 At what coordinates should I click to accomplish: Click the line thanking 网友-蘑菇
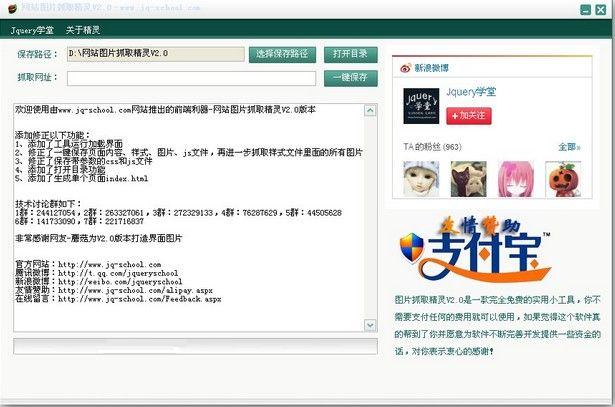(x=98, y=238)
